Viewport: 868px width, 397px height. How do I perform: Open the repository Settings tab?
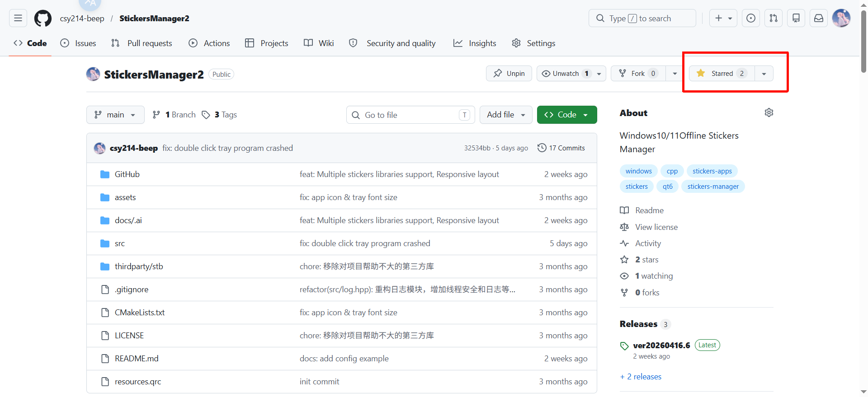point(533,43)
